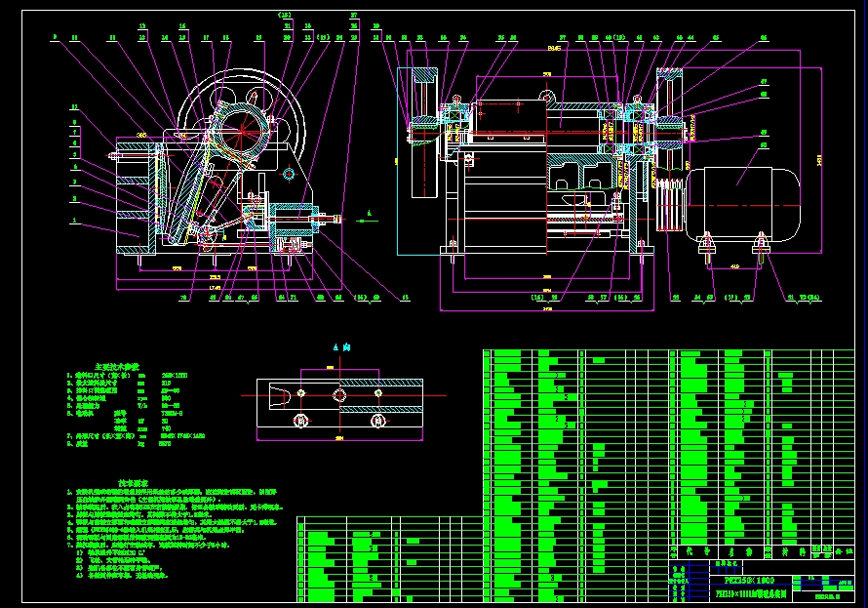
Task: Click part balloon number 9 at top left
Action: point(57,38)
